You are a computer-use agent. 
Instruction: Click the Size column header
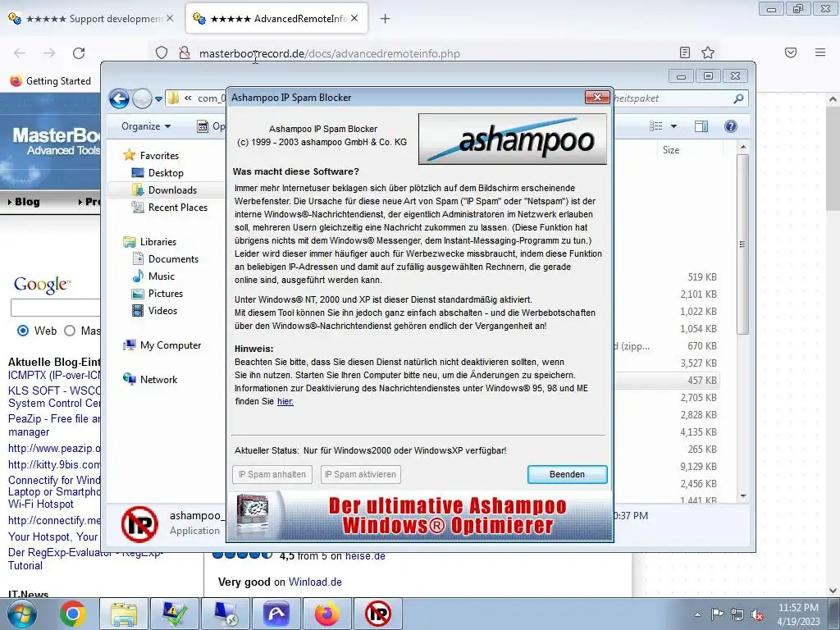click(671, 150)
